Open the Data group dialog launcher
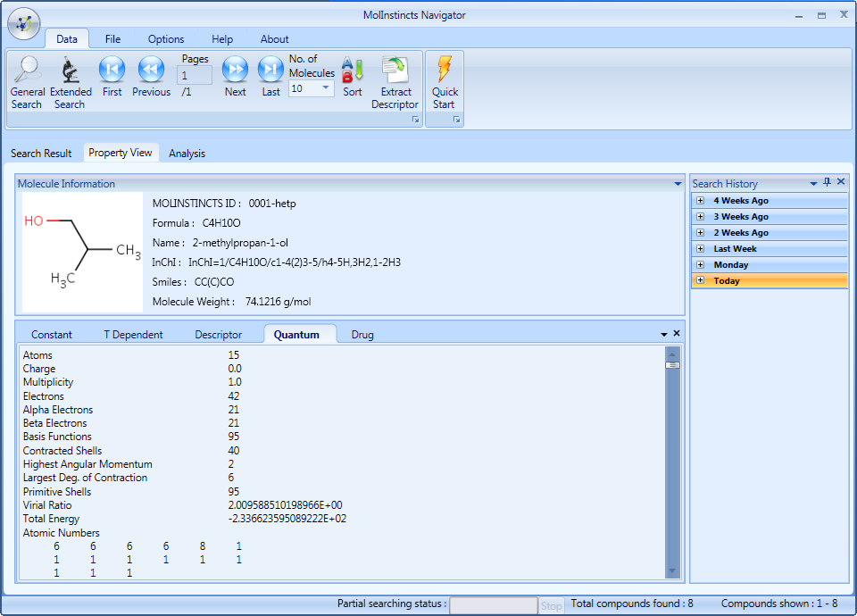 pyautogui.click(x=416, y=120)
